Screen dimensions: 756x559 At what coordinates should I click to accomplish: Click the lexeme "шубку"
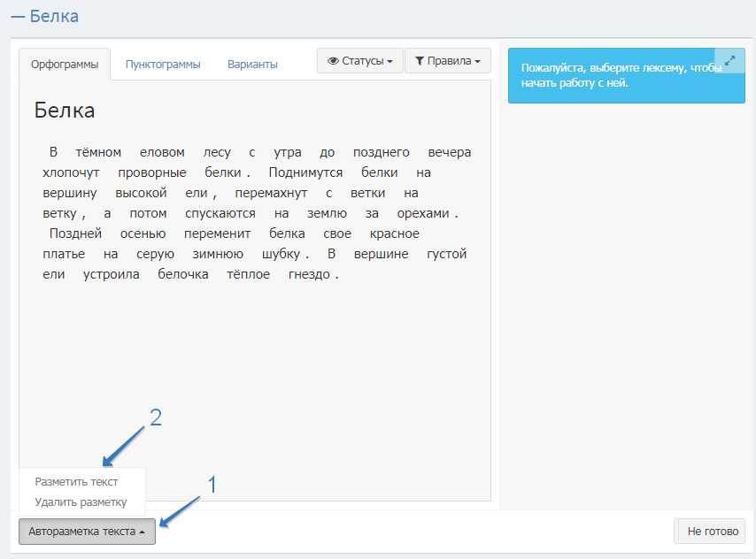pos(282,254)
